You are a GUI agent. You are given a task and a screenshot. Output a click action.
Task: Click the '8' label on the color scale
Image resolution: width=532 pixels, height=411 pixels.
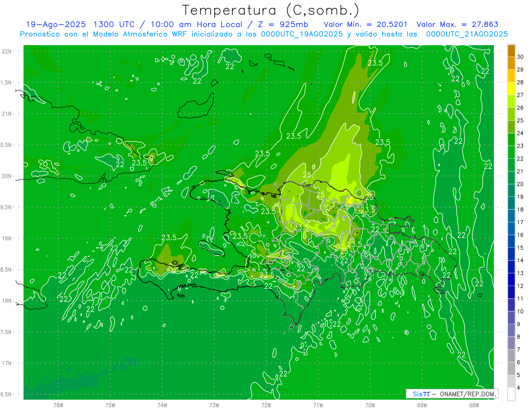519,337
